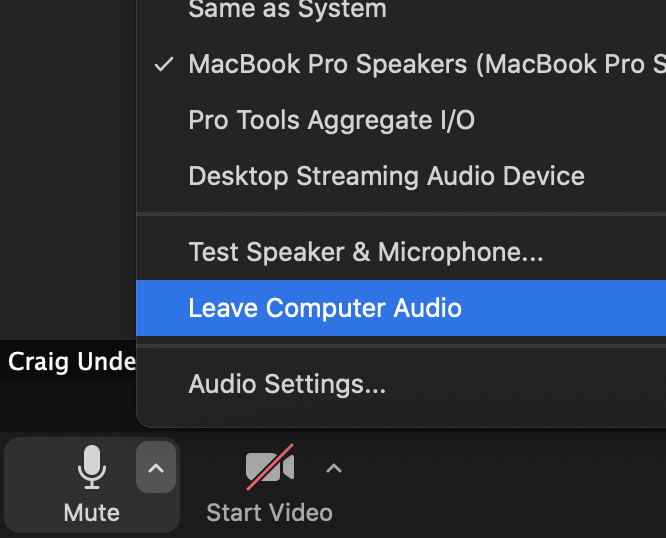
Task: Click the Craig Unde participant name label
Action: (71, 361)
